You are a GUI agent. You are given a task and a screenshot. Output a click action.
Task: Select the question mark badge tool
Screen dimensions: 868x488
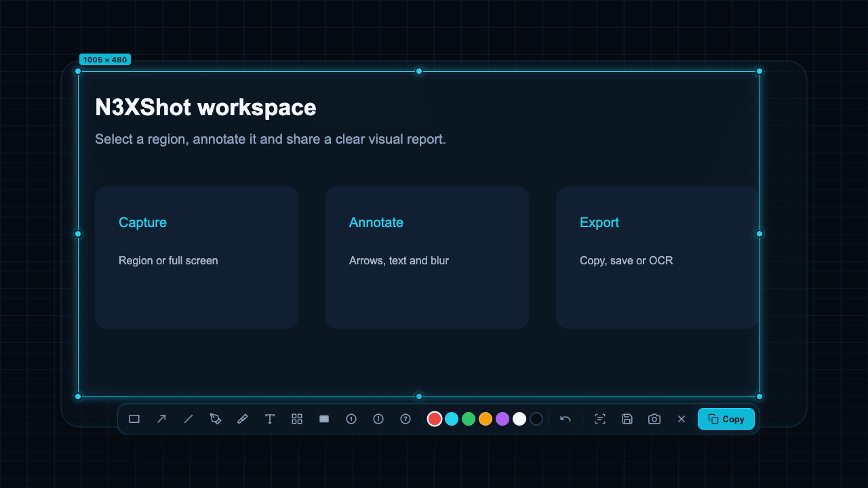pos(406,419)
